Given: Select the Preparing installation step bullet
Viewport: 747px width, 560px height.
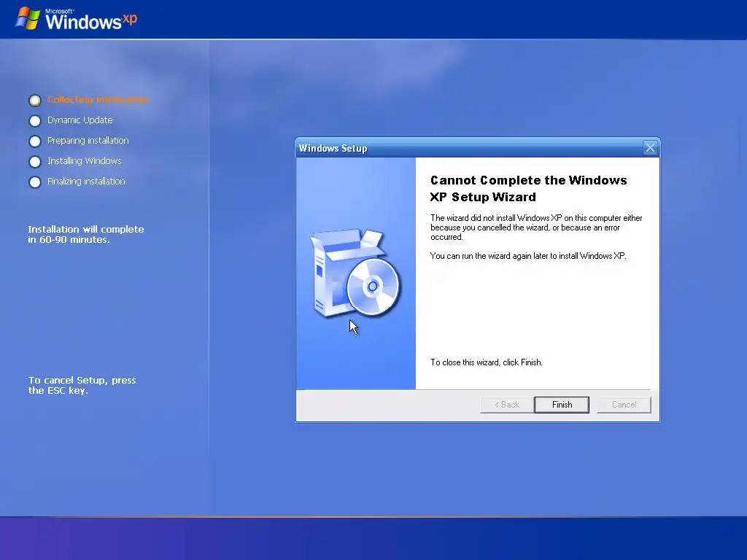Looking at the screenshot, I should click(x=35, y=141).
